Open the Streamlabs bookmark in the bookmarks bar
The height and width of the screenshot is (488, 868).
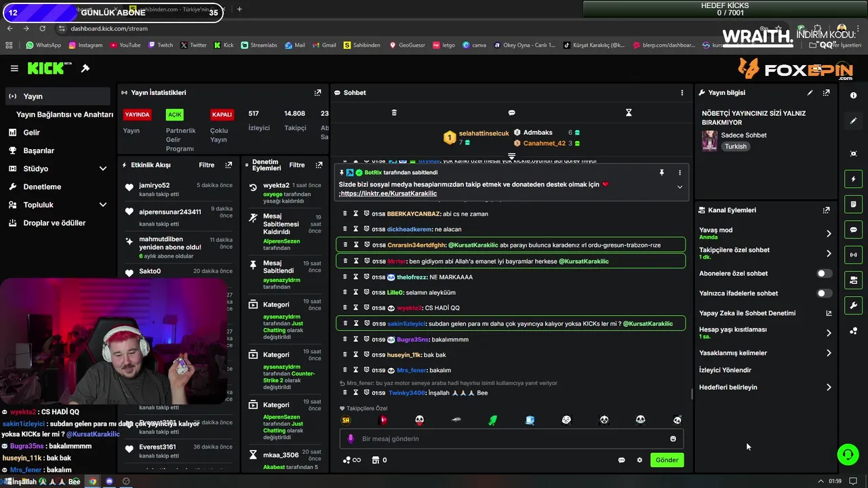coord(258,45)
